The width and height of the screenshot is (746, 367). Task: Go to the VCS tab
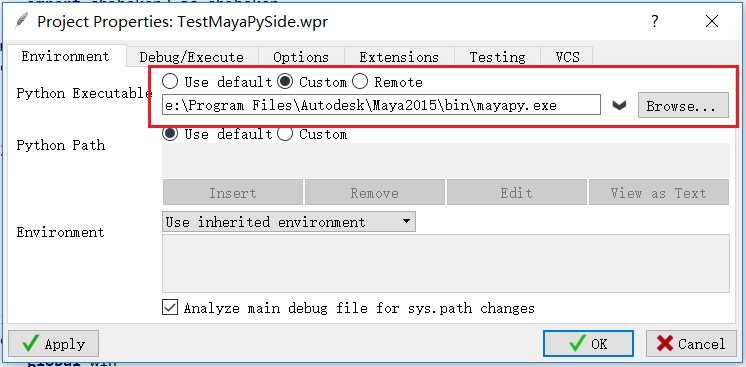click(x=568, y=58)
